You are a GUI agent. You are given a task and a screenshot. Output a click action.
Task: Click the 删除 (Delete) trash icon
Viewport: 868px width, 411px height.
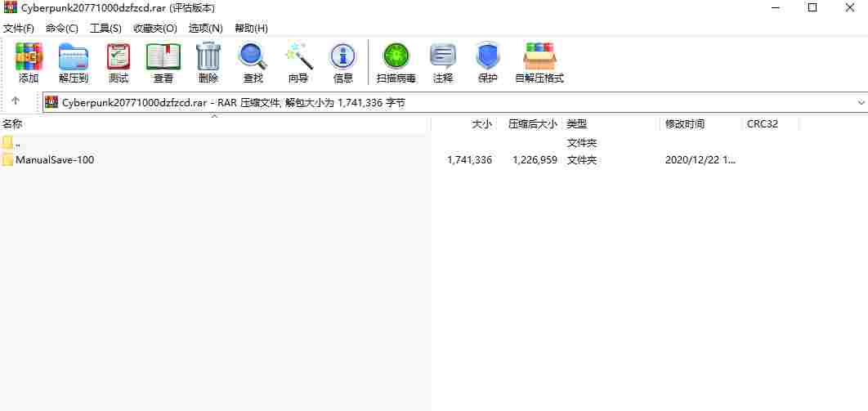pos(208,57)
